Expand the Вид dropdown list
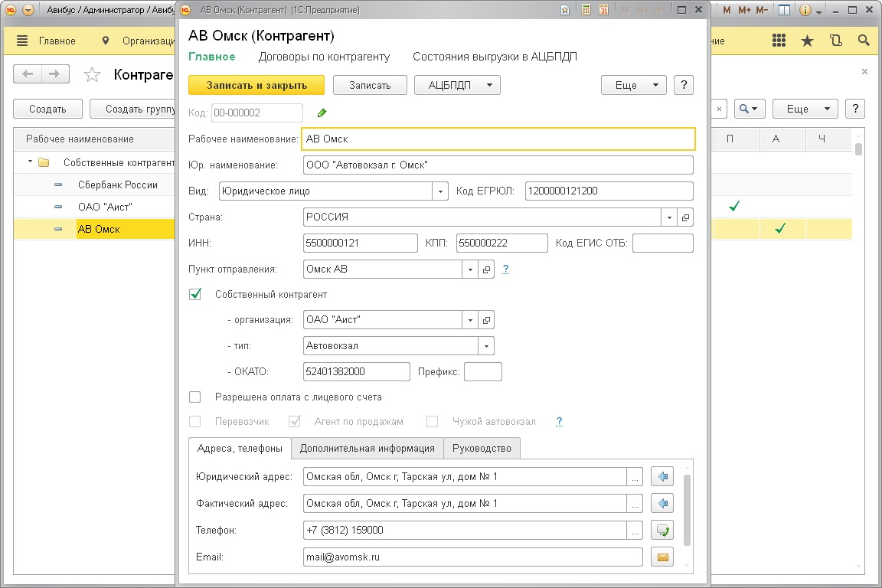 coord(440,191)
